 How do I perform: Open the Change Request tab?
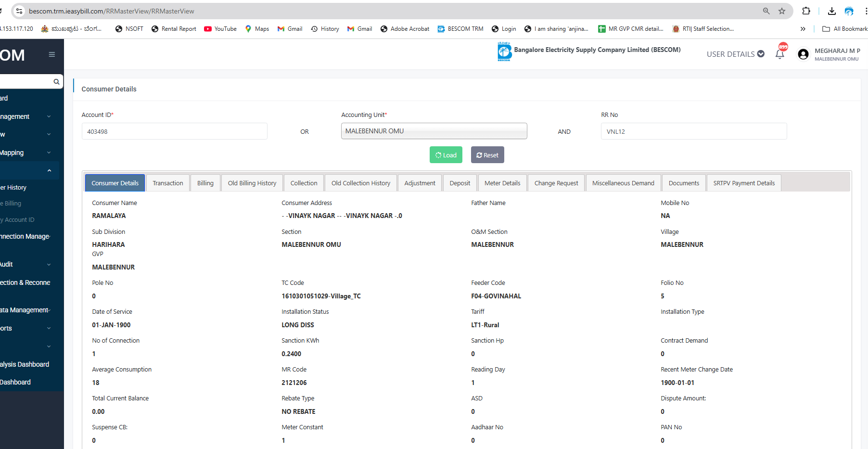[x=556, y=183]
